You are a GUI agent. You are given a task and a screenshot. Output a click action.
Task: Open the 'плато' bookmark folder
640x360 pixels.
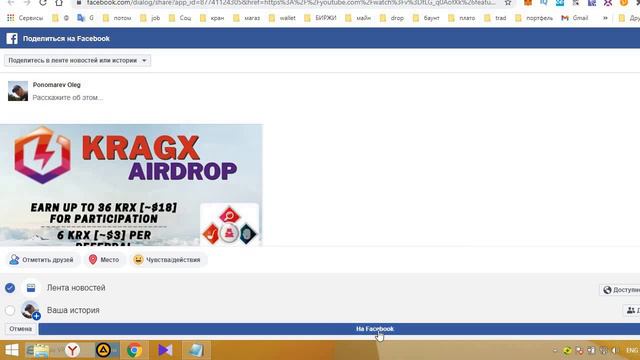point(462,18)
